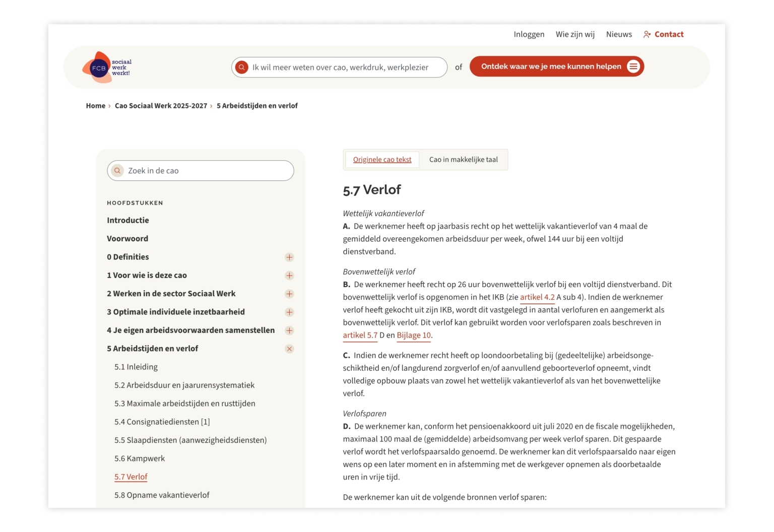The height and width of the screenshot is (532, 774).
Task: Click the red search icon in header
Action: tap(242, 67)
